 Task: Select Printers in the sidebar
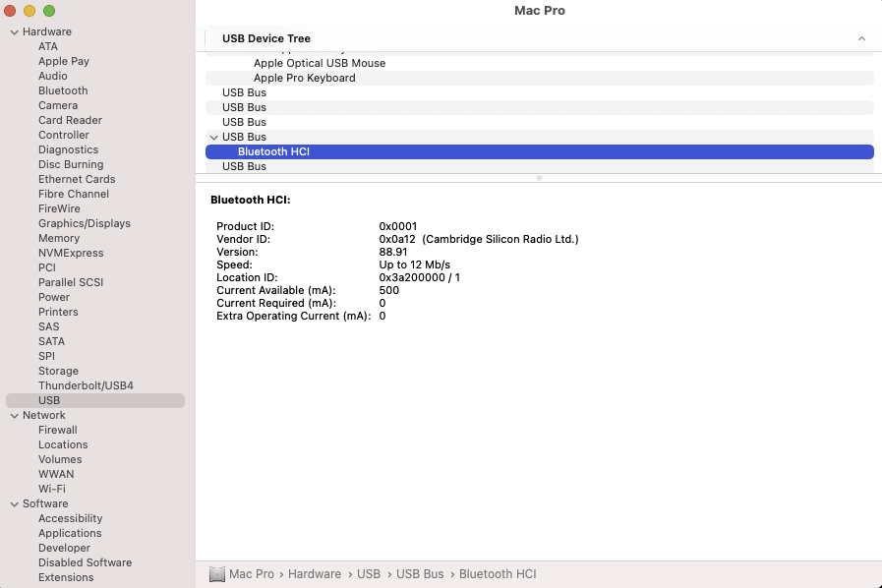coord(58,312)
